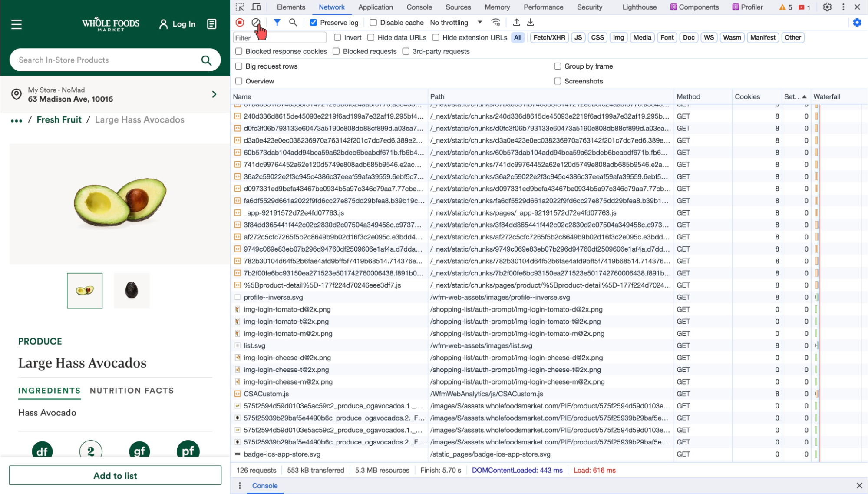Image resolution: width=868 pixels, height=494 pixels.
Task: Switch to the Console tab
Action: coord(419,7)
